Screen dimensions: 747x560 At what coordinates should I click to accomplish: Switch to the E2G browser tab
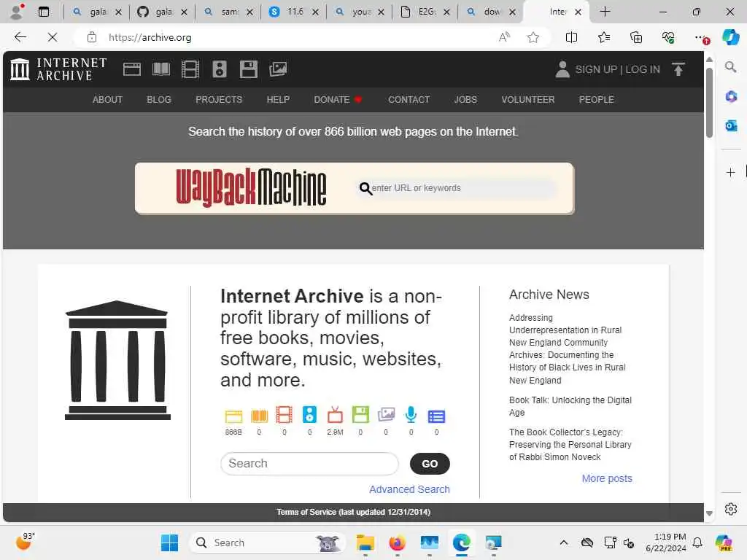click(425, 12)
